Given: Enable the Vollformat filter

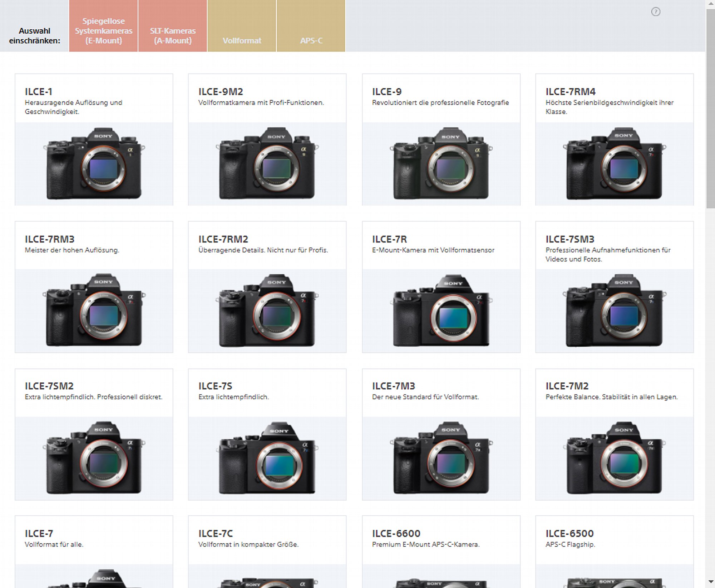Looking at the screenshot, I should tap(242, 40).
